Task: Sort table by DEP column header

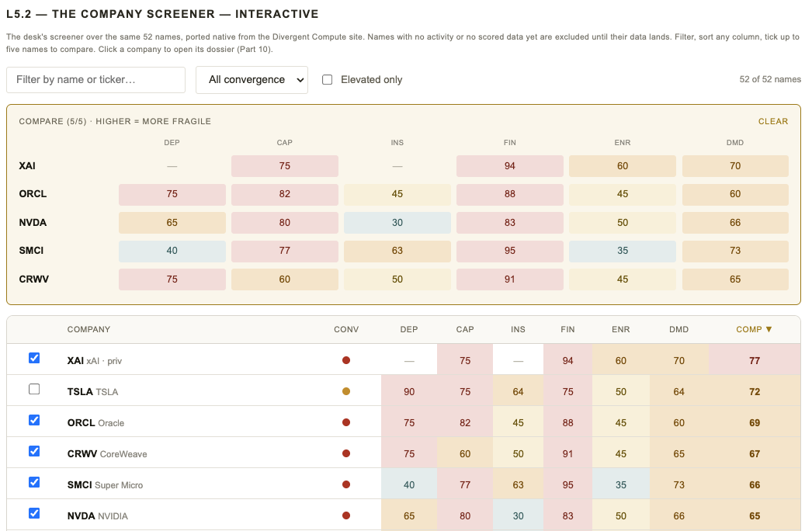Action: (x=408, y=329)
